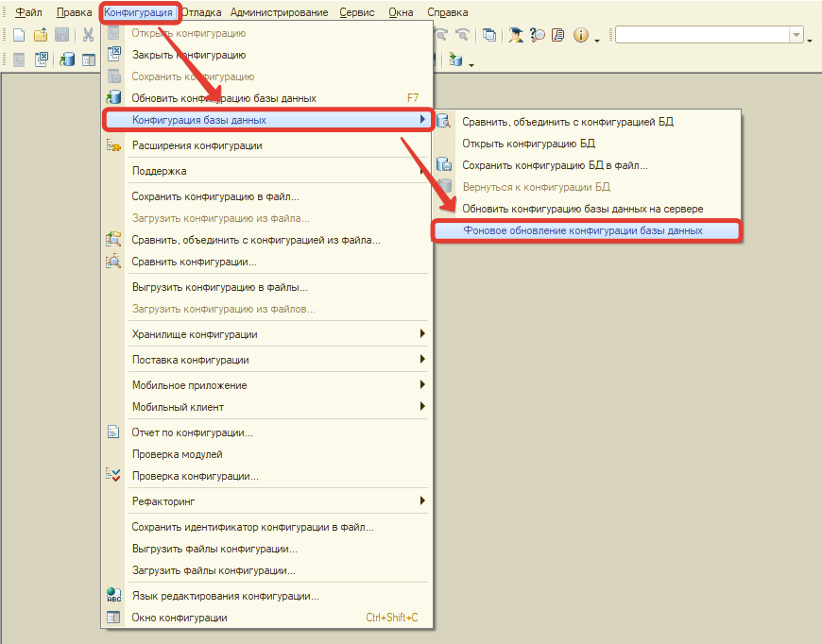This screenshot has width=822, height=644.
Task: Click the Update database configuration toolbar icon
Action: (x=66, y=59)
